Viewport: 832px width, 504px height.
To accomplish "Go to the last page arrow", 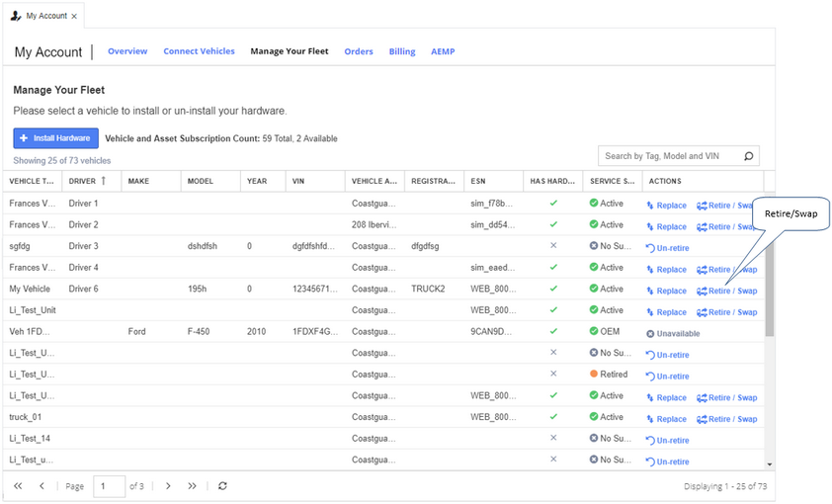I will 192,486.
